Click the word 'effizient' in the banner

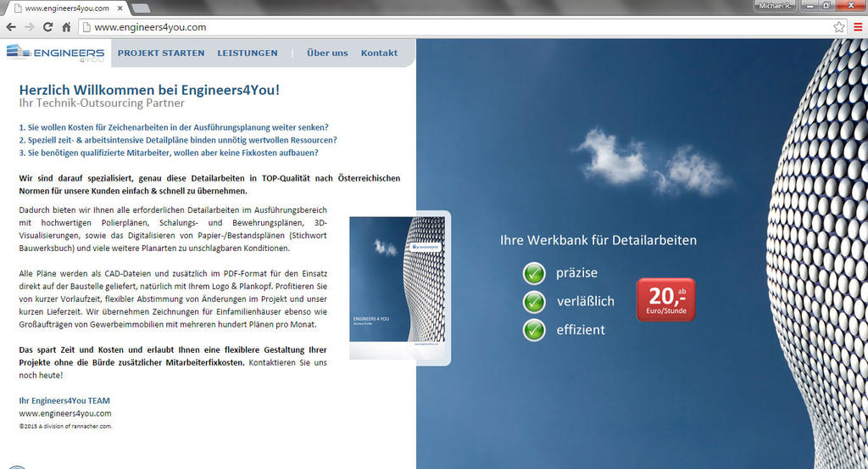click(581, 330)
